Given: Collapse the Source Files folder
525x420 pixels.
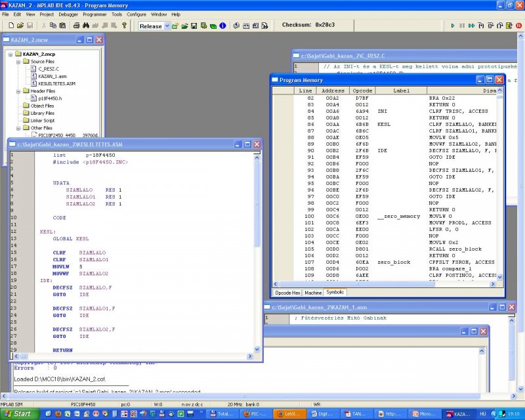Looking at the screenshot, I should click(18, 61).
